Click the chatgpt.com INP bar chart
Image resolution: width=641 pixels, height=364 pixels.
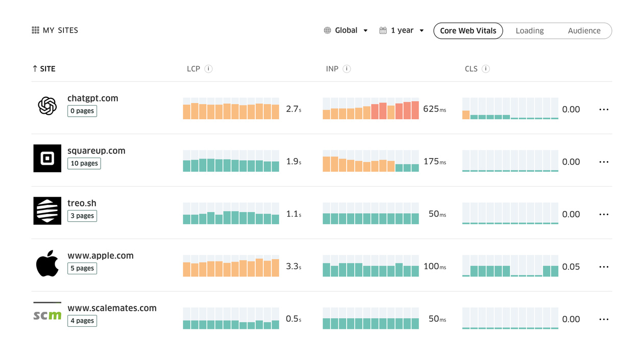pyautogui.click(x=371, y=109)
